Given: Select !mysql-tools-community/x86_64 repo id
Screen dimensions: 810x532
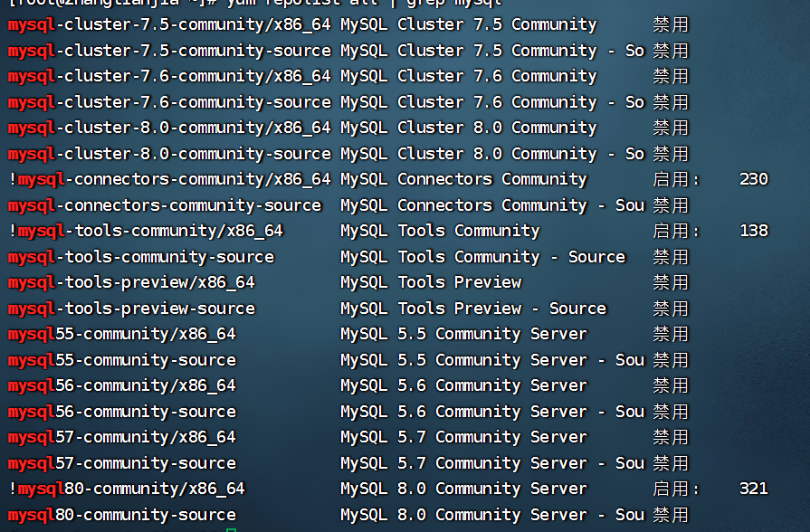Looking at the screenshot, I should tap(146, 231).
